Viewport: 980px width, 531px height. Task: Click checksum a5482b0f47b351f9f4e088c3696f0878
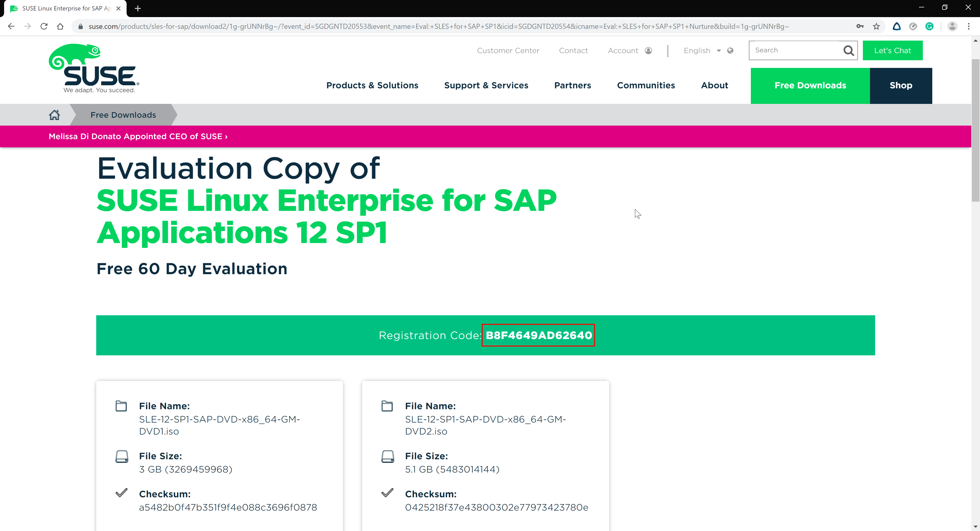click(x=228, y=508)
